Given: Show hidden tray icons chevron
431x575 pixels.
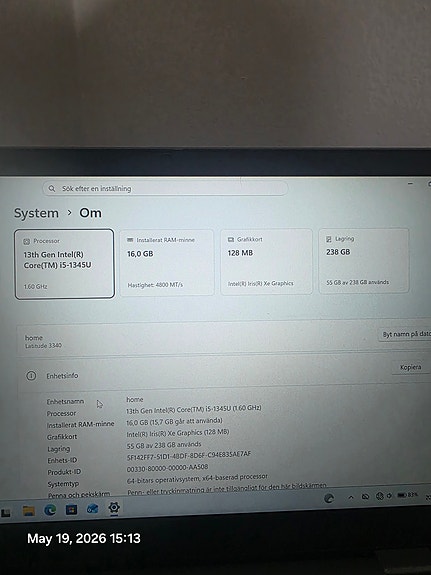Looking at the screenshot, I should pos(351,497).
